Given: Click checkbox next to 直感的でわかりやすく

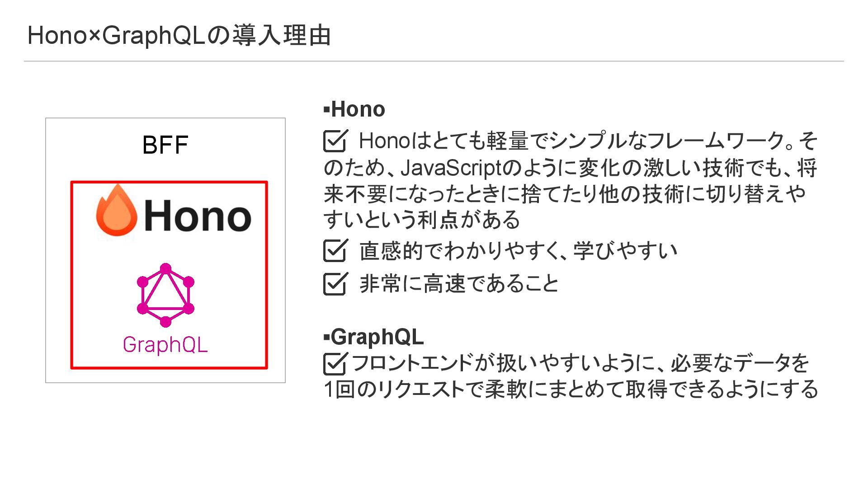Looking at the screenshot, I should [x=335, y=251].
